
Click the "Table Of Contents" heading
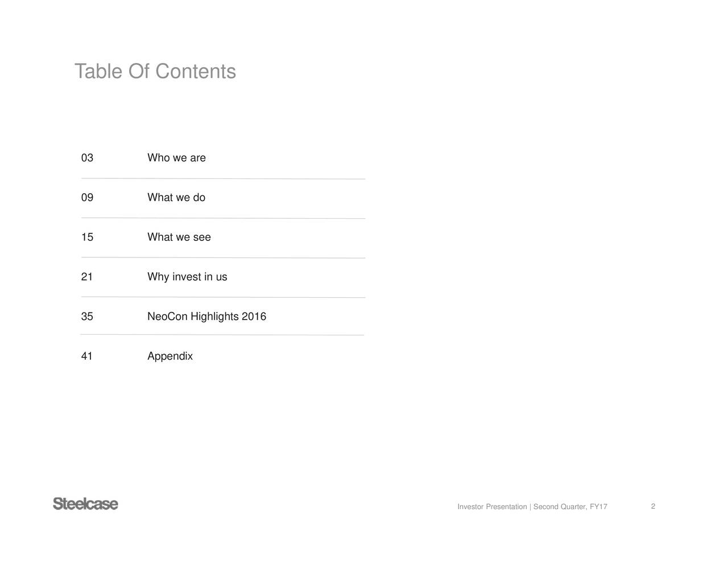pos(155,72)
